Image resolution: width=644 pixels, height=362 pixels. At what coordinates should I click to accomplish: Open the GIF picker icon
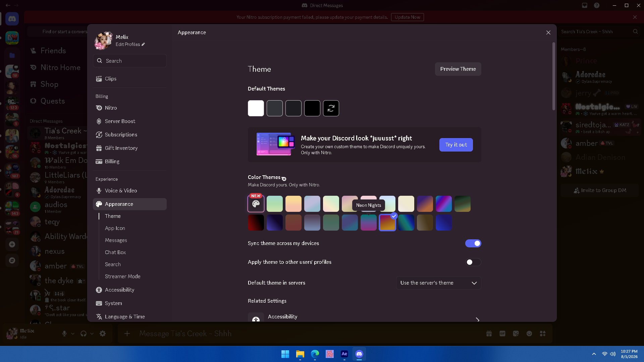tap(502, 334)
